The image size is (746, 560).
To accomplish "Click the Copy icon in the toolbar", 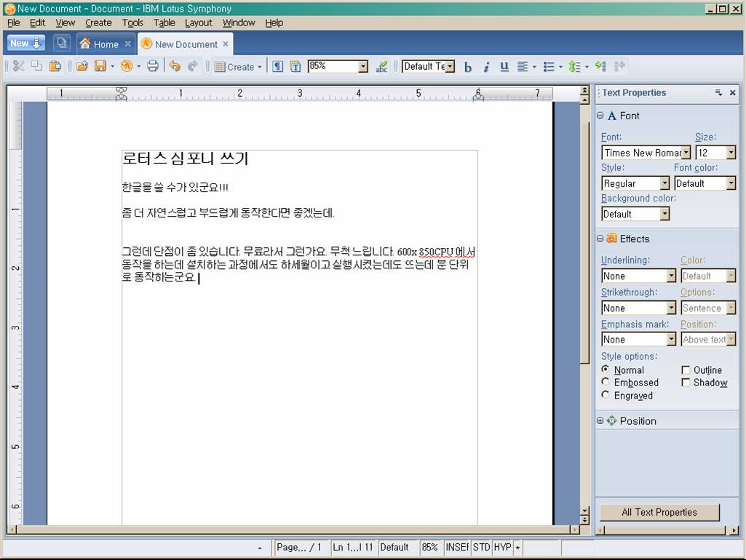I will coord(36,66).
